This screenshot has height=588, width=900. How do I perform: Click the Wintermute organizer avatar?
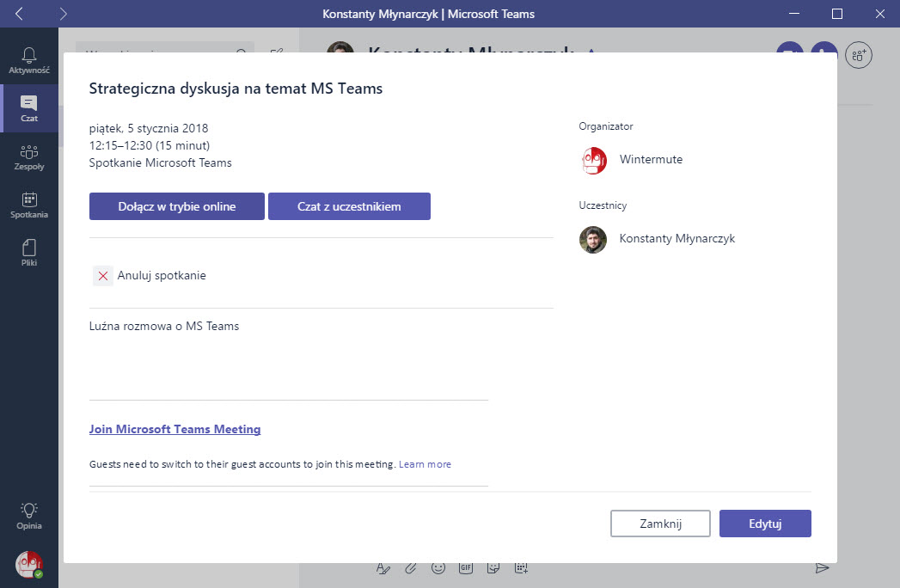click(593, 160)
